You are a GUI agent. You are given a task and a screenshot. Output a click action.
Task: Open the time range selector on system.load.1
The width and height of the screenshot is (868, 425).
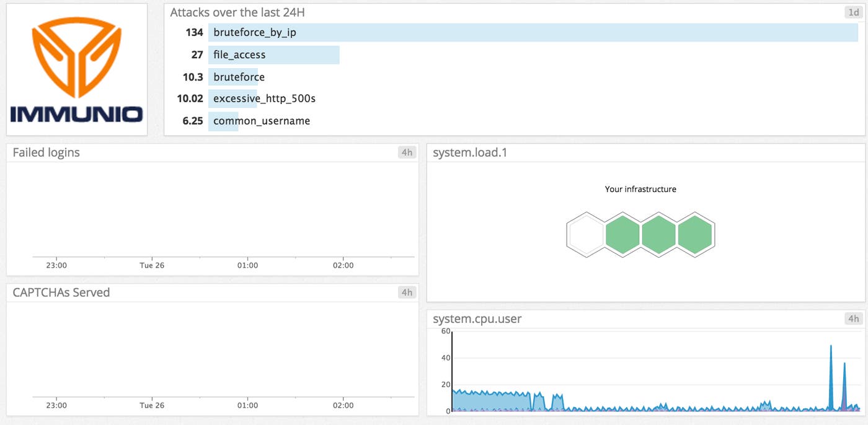point(852,152)
